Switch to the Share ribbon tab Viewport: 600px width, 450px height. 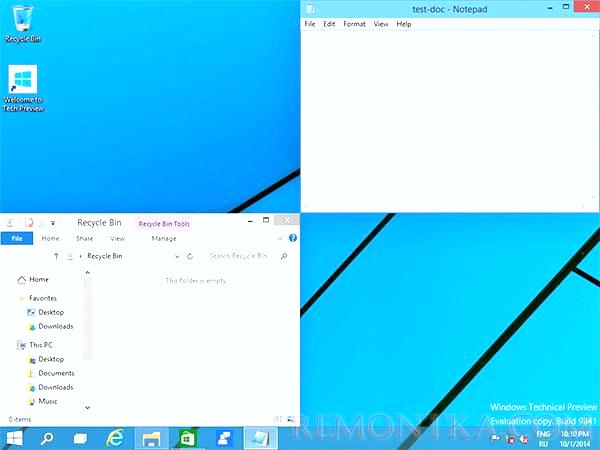pyautogui.click(x=85, y=238)
